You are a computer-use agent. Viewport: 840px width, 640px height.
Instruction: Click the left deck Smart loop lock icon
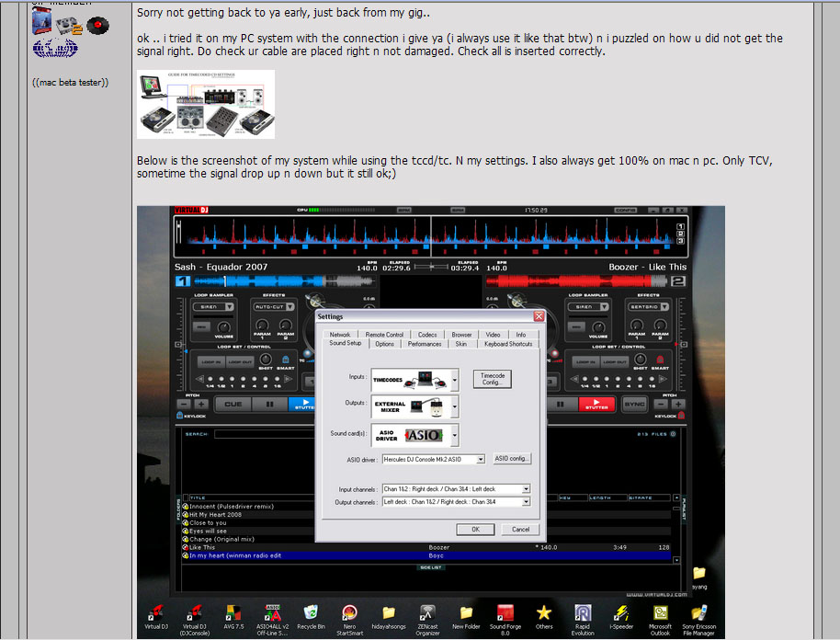pos(286,360)
